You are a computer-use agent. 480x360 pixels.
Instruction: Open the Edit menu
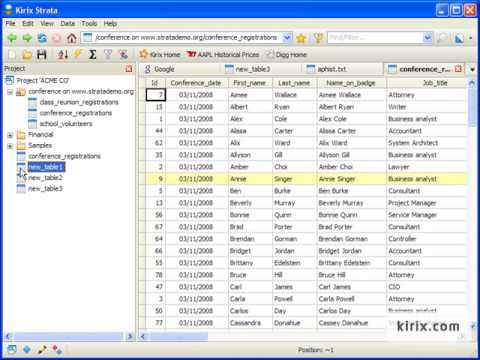28,23
